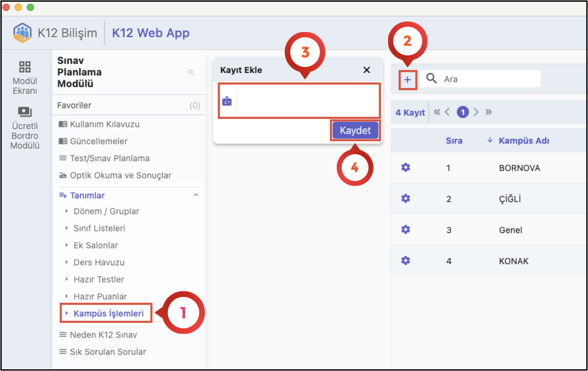
Task: Collapse the Tanımlar menu section
Action: [196, 195]
